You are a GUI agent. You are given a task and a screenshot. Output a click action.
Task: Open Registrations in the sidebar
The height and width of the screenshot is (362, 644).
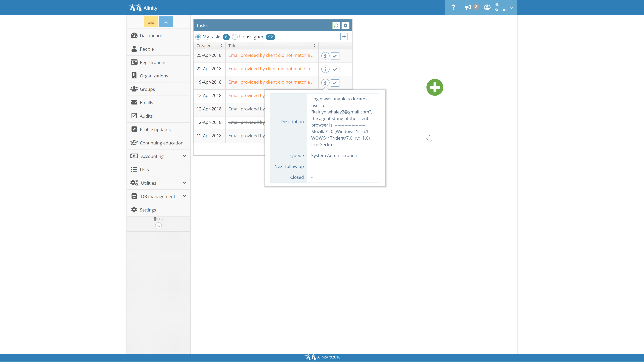158,63
